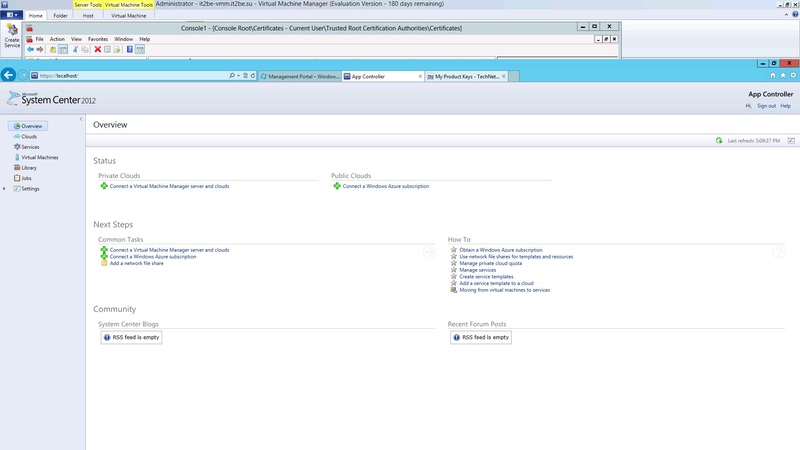Toggle Show/Hide Console Tree in Console1 toolbar
Image resolution: width=800 pixels, height=450 pixels.
(x=63, y=49)
